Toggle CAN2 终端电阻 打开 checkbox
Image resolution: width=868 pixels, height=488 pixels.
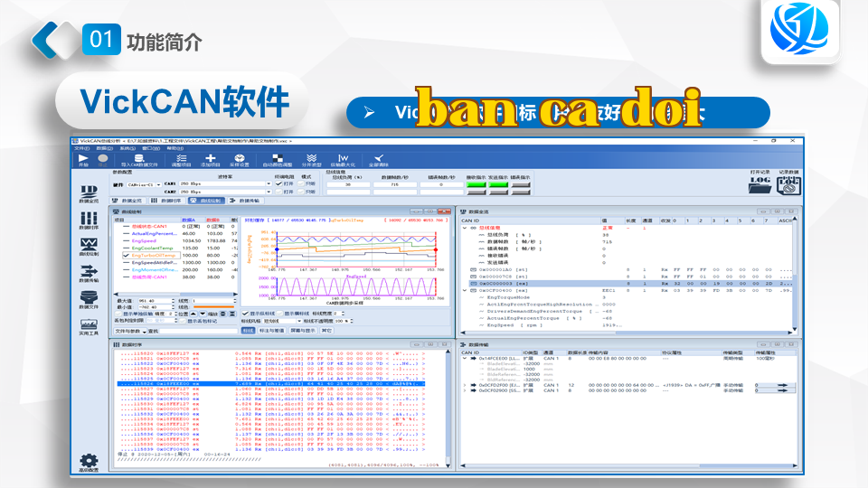tap(278, 192)
